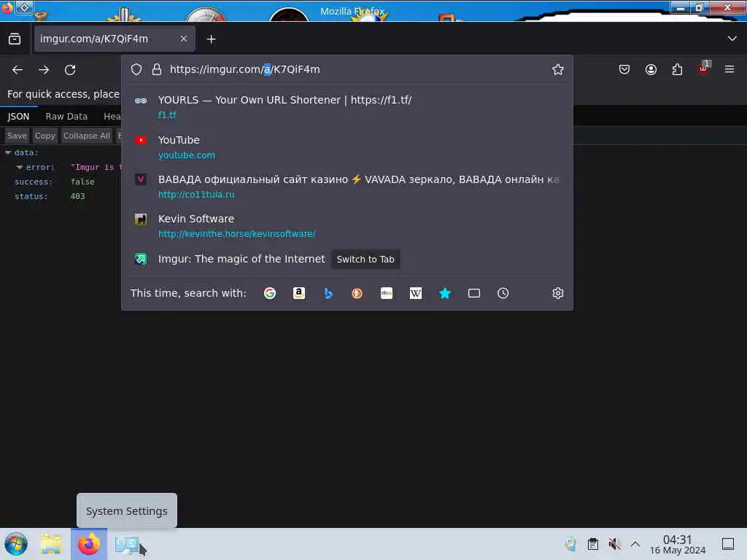
Task: Search bookmarks with blue star icon
Action: 445,293
